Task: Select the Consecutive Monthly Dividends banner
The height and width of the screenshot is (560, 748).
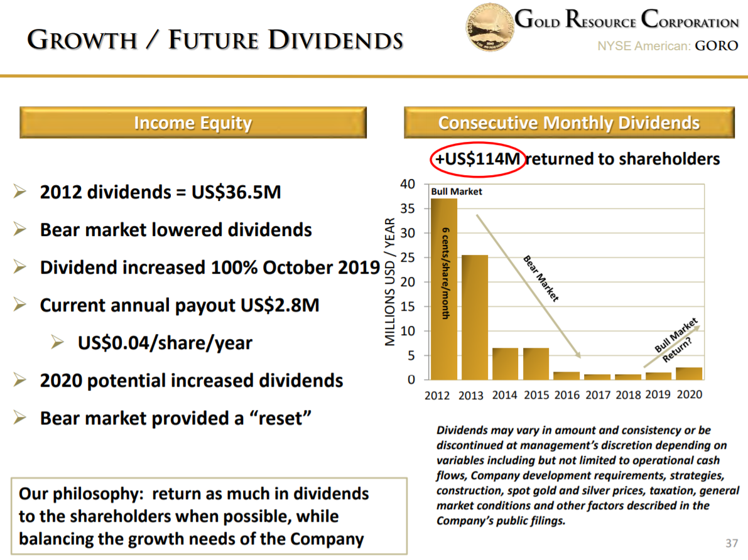Action: 568,122
